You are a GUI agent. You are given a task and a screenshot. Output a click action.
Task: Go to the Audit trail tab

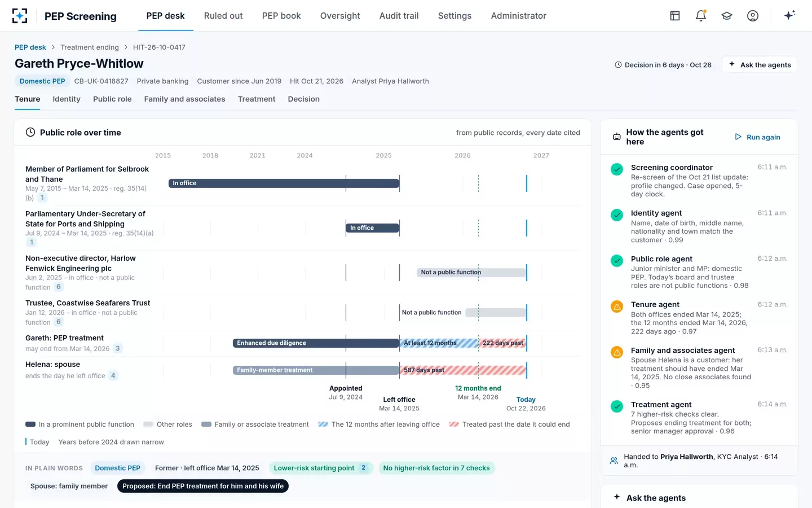tap(399, 16)
